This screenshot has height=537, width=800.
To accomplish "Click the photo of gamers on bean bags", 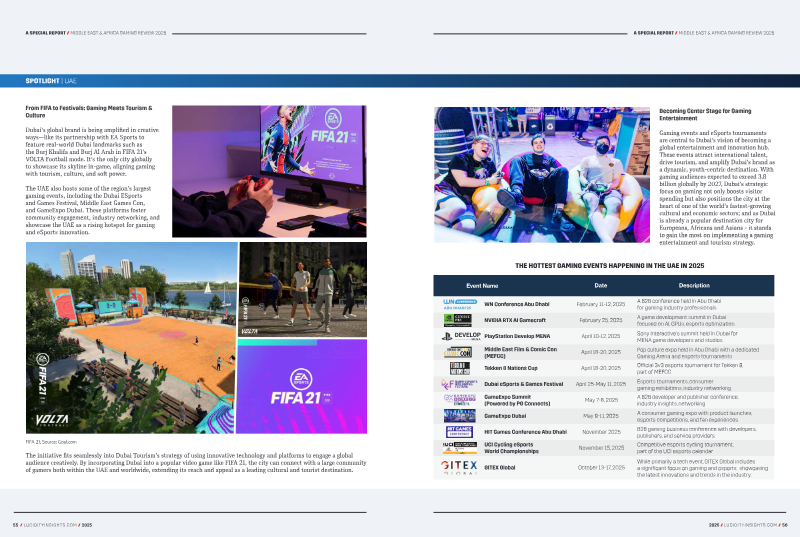I will pos(542,174).
